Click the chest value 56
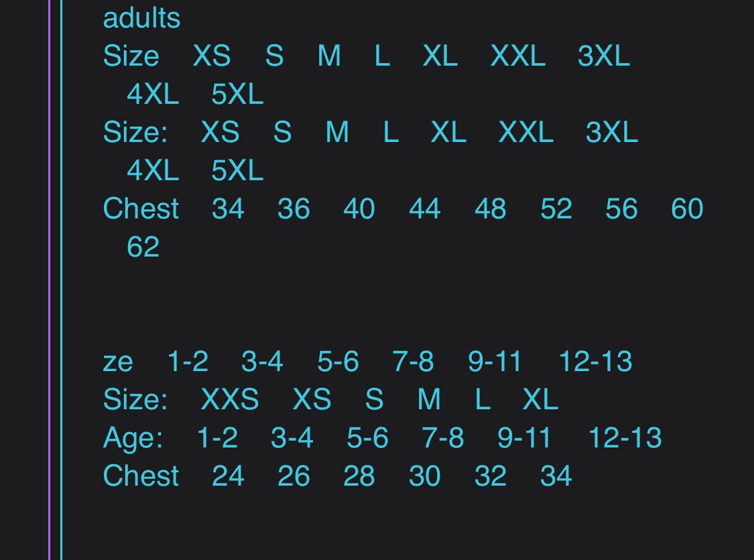This screenshot has width=754, height=560. (621, 209)
